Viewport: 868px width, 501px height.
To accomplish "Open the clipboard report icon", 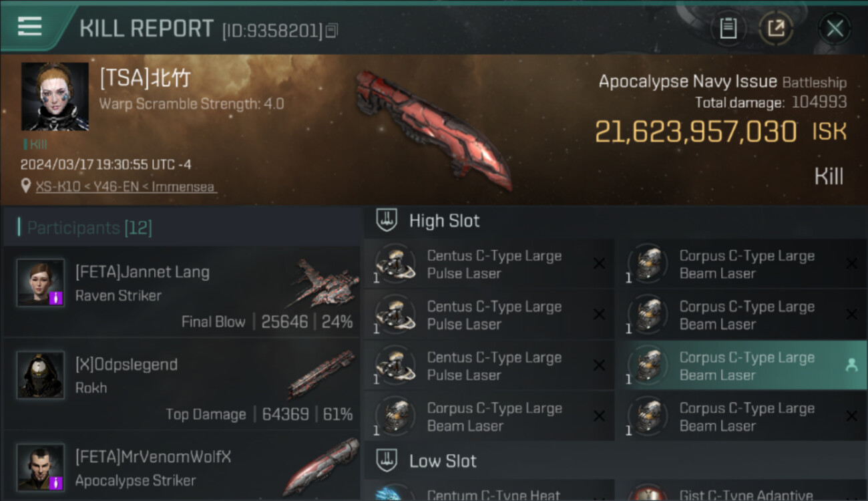I will click(728, 28).
